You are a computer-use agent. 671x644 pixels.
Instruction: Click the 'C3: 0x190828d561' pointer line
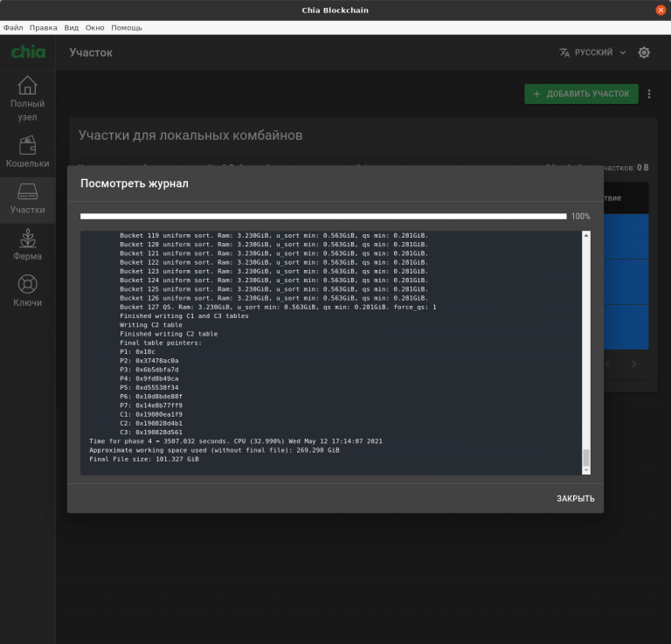(151, 433)
